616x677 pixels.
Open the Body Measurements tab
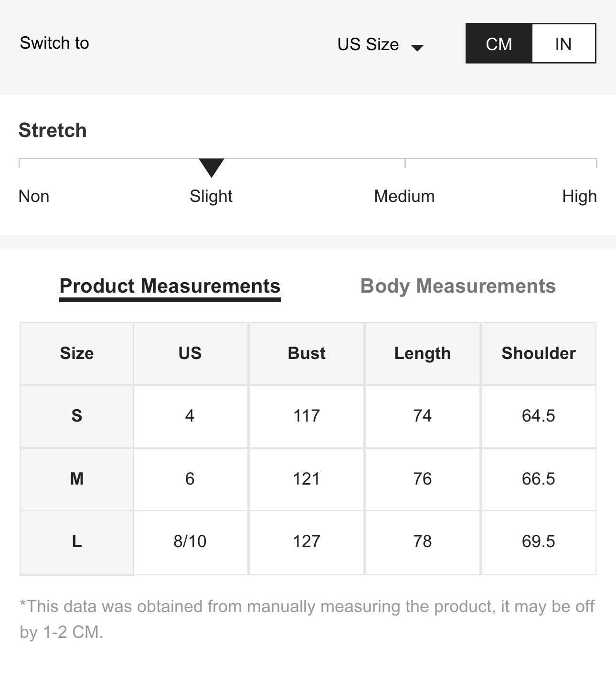coord(458,286)
